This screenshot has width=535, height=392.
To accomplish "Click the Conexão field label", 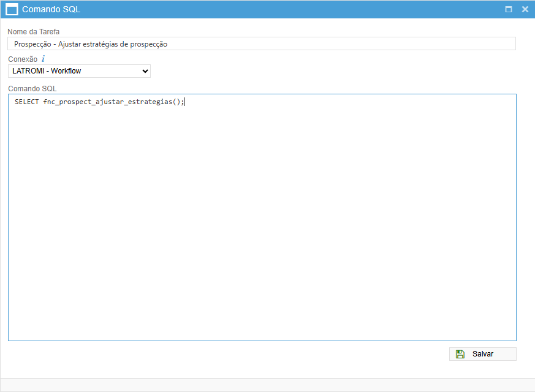I will (23, 59).
